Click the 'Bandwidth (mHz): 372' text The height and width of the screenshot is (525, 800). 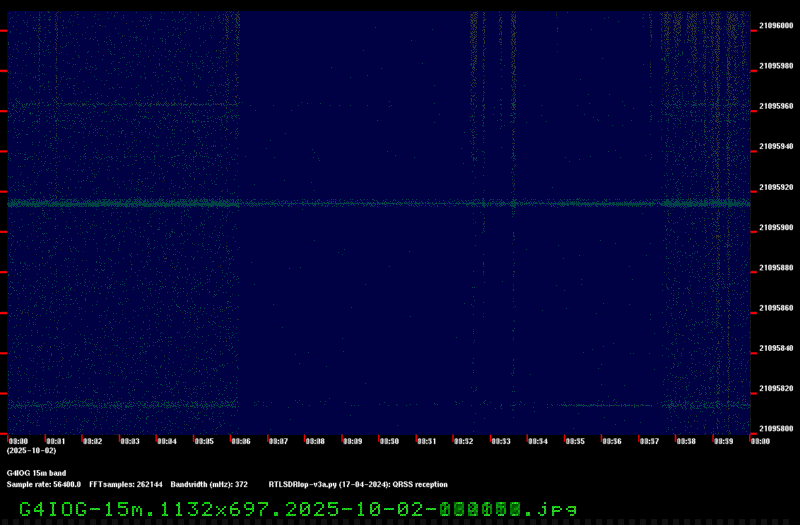[209, 485]
